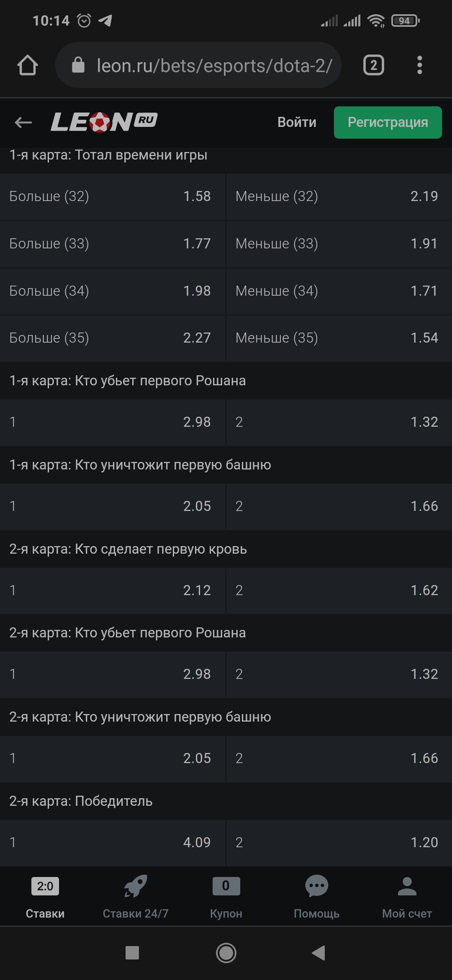Select Меньше (35) odds 1.54

click(x=339, y=338)
